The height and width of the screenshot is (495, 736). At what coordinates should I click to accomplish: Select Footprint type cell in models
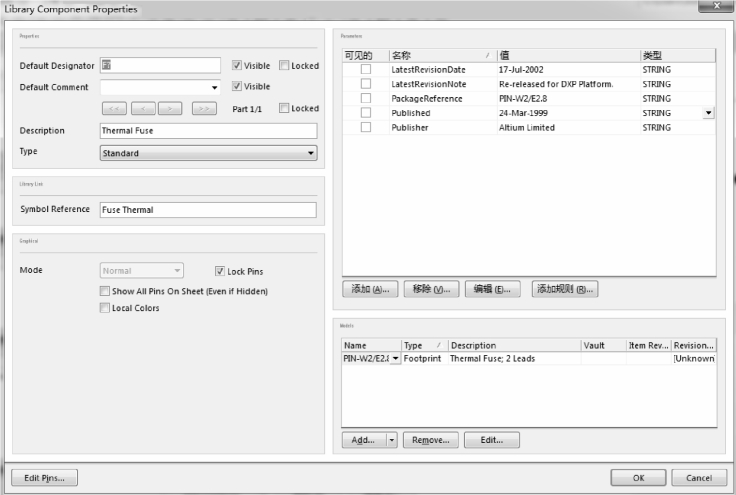pyautogui.click(x=425, y=358)
